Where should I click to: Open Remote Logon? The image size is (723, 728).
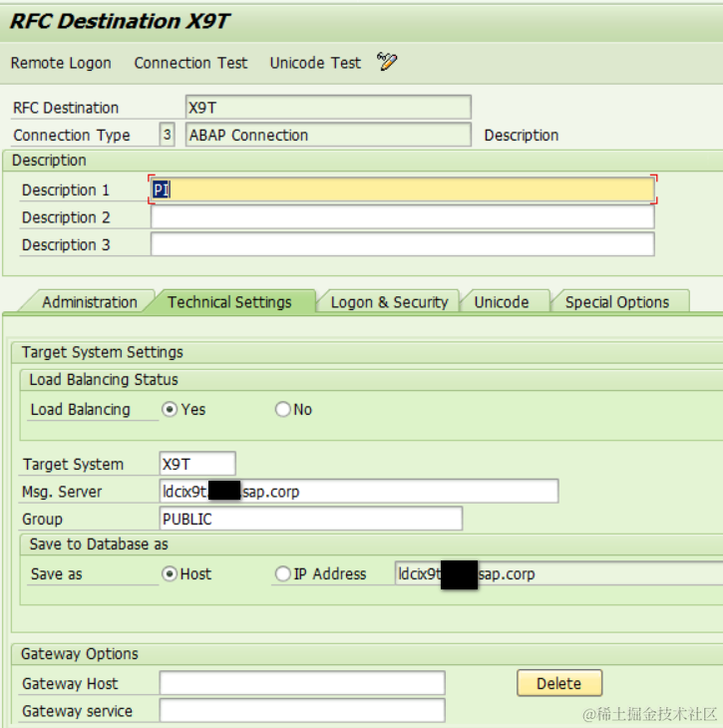pos(61,63)
